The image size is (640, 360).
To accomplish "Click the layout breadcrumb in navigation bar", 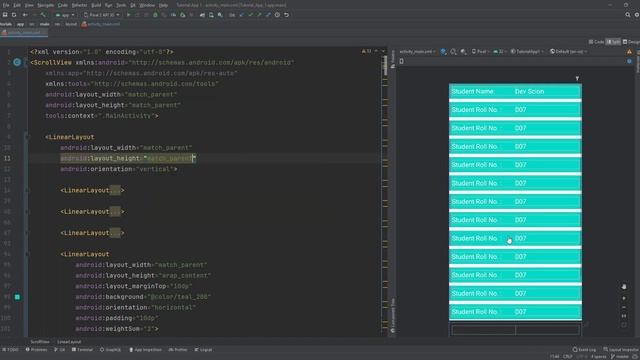I will (x=71, y=24).
